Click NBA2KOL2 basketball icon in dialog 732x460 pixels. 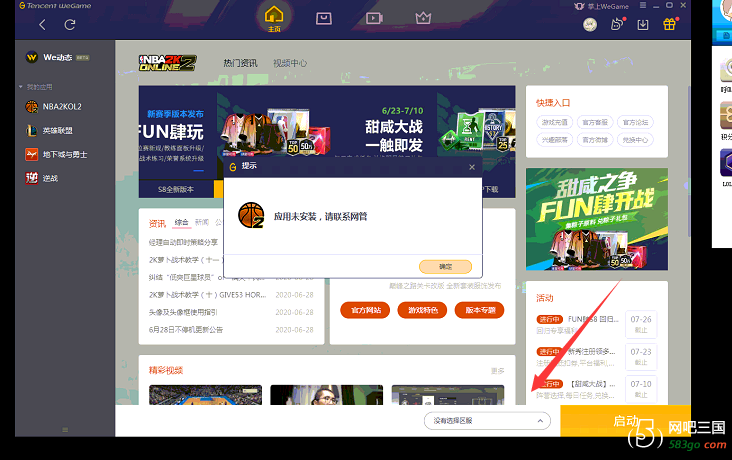pyautogui.click(x=251, y=215)
